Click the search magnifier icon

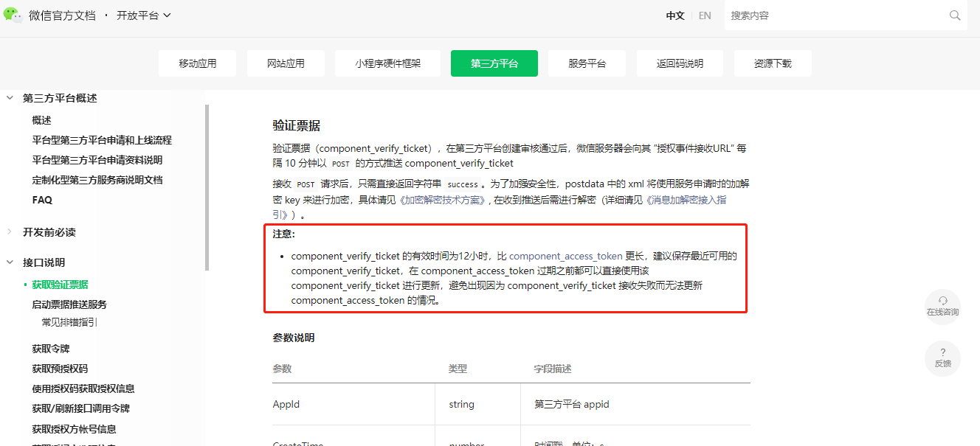tap(955, 15)
